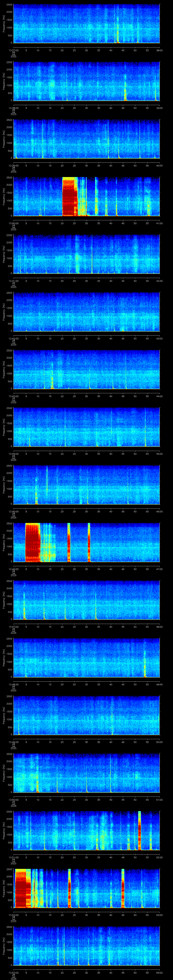Click the '13:43:00' time axis label
The height and width of the screenshot is (980, 173).
click(13, 396)
